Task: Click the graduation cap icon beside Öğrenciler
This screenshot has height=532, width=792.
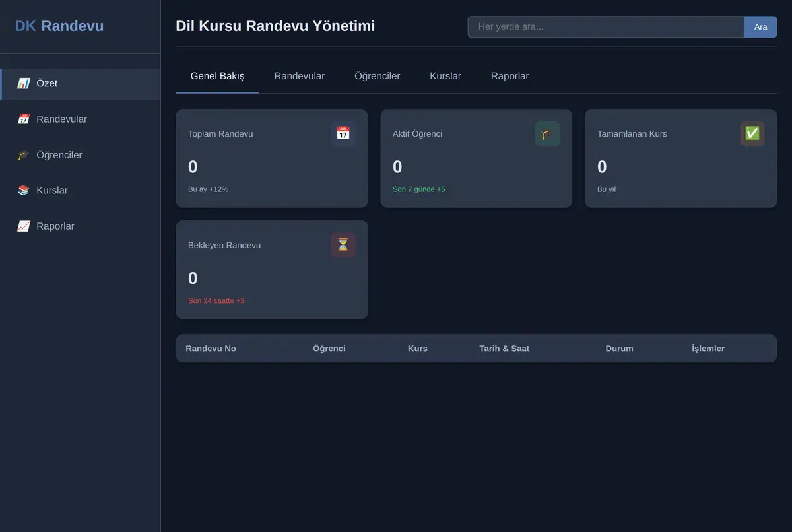Action: 24,155
